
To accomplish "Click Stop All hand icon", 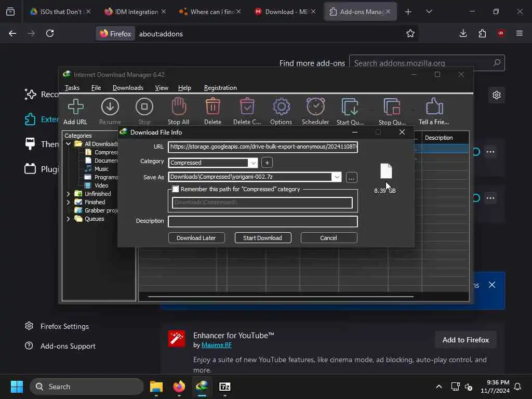I will (x=179, y=107).
